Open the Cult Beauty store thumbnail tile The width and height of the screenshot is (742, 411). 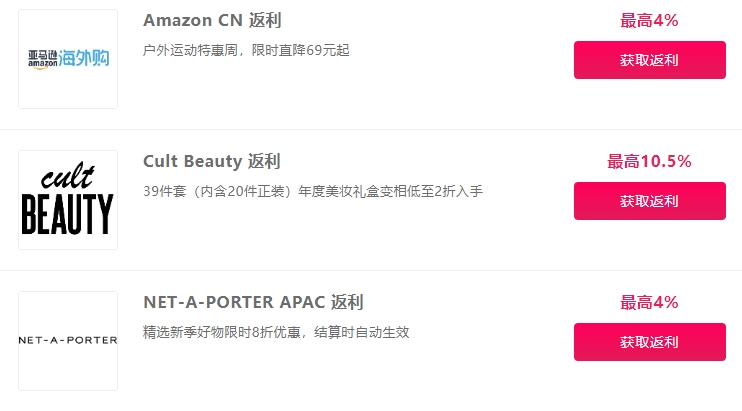tap(68, 200)
